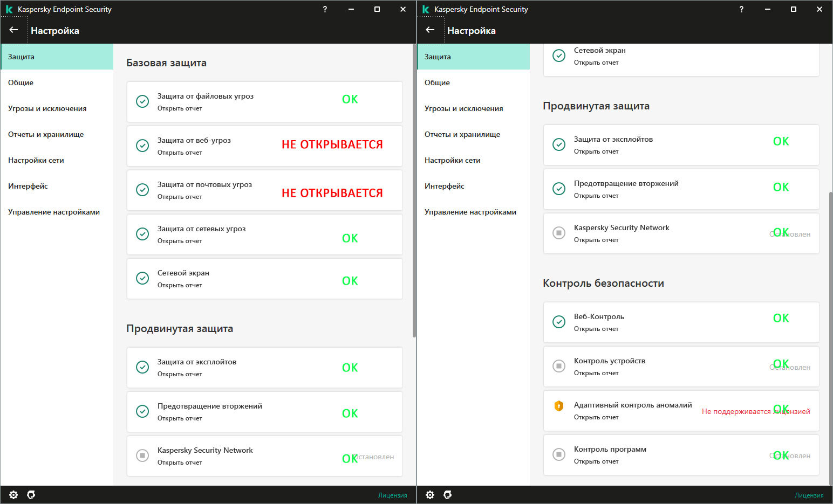Image resolution: width=833 pixels, height=504 pixels.
Task: Click left window vertical scrollbar
Action: point(414,191)
